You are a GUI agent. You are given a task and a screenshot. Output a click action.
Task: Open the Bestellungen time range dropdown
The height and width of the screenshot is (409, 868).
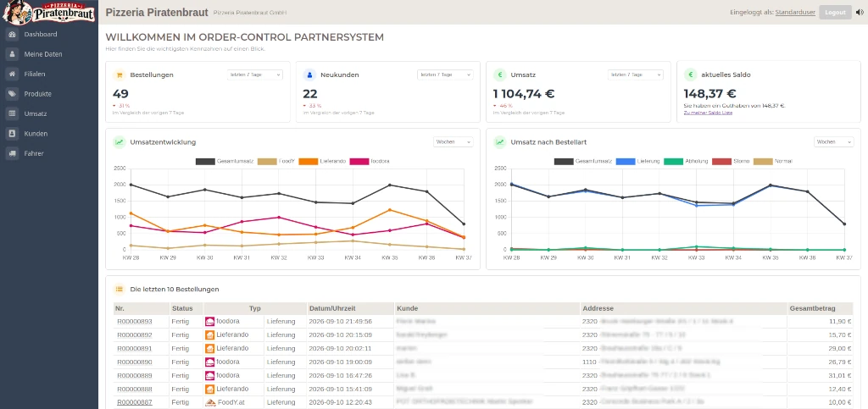pos(254,75)
